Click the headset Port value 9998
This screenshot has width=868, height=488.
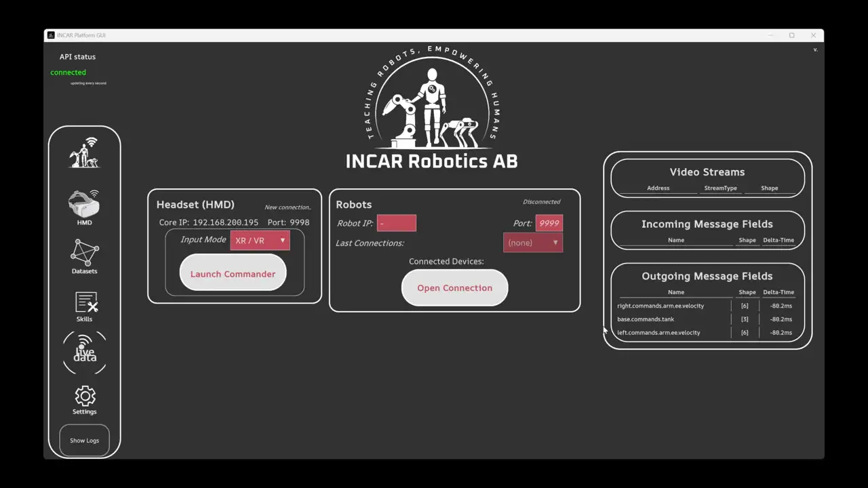point(300,222)
